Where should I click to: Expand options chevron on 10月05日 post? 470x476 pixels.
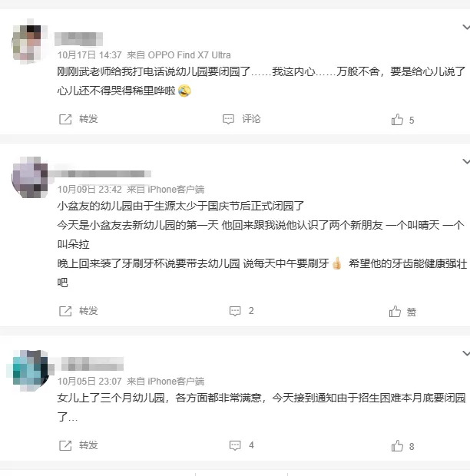point(466,353)
